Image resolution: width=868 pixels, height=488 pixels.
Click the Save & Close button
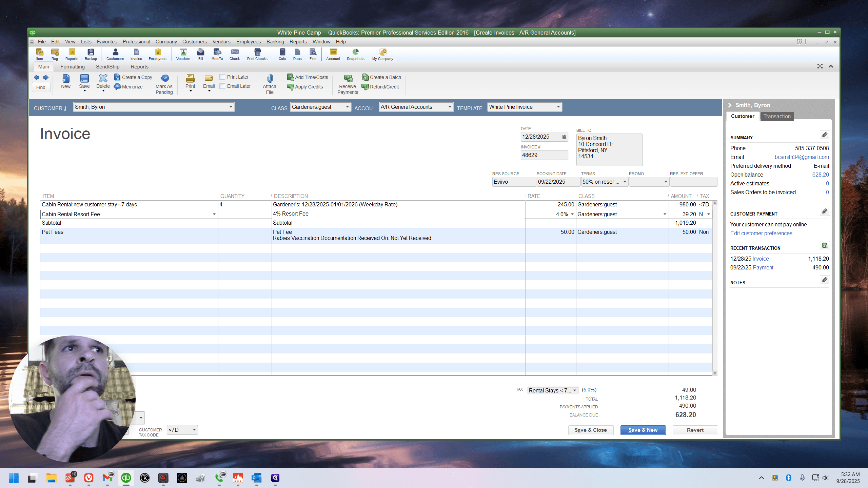[591, 430]
